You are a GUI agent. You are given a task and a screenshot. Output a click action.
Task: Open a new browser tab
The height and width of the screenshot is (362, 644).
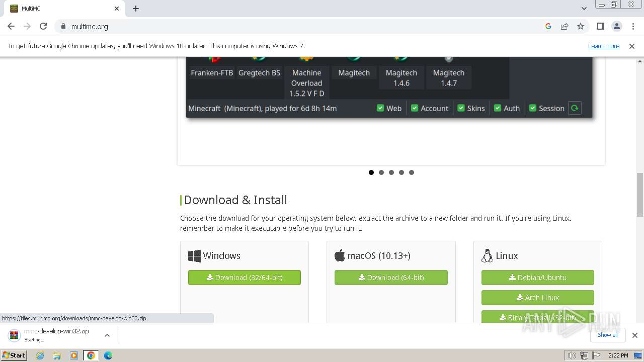coord(136,9)
